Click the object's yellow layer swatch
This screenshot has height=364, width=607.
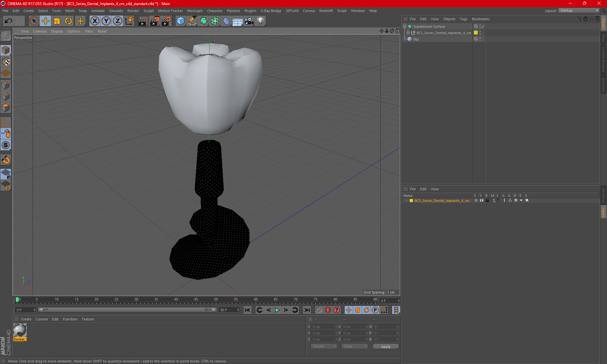(475, 33)
